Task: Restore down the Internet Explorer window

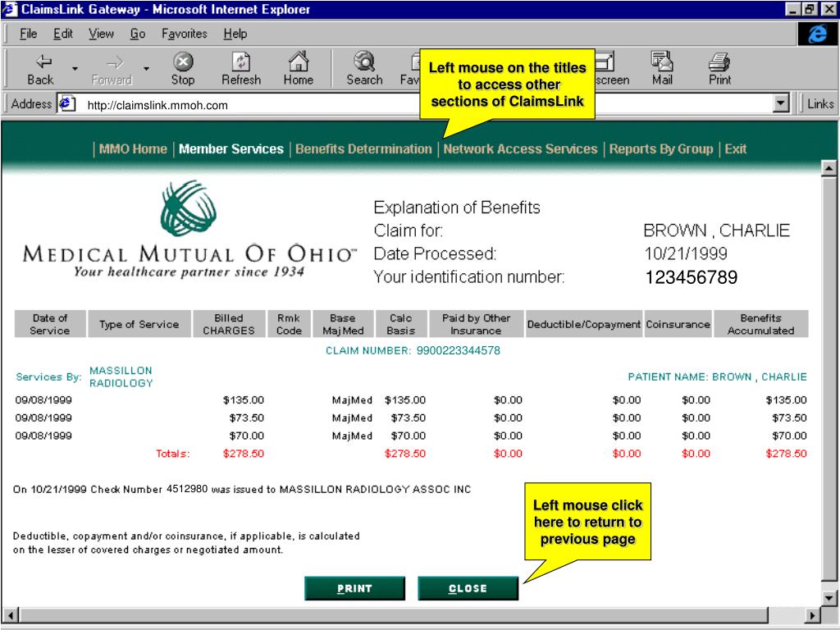Action: pyautogui.click(x=809, y=9)
